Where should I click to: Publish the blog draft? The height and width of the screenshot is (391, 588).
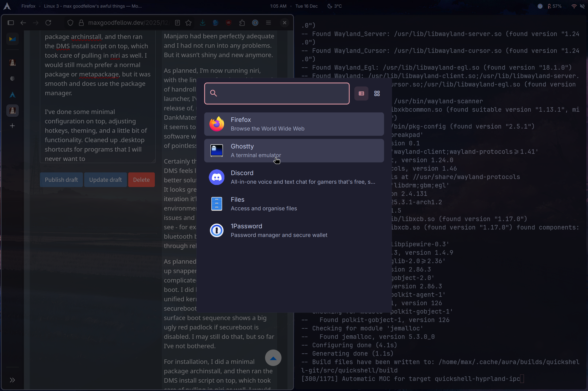[x=61, y=179]
